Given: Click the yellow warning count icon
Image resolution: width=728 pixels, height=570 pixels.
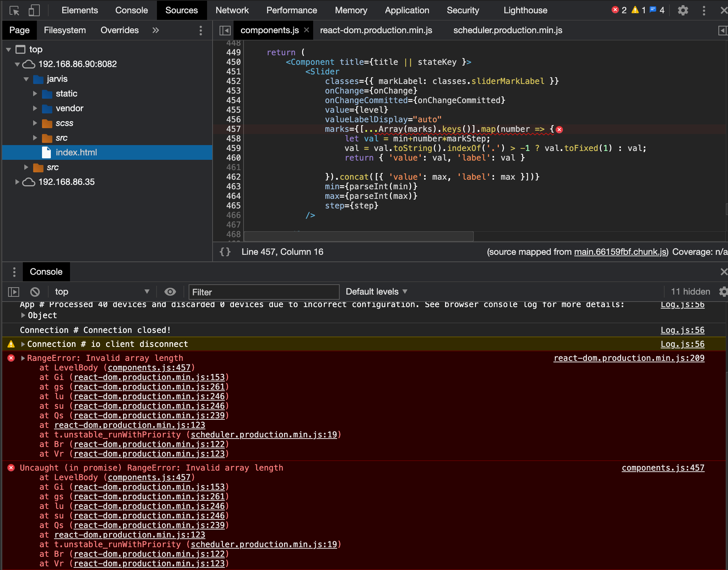Looking at the screenshot, I should click(x=635, y=10).
